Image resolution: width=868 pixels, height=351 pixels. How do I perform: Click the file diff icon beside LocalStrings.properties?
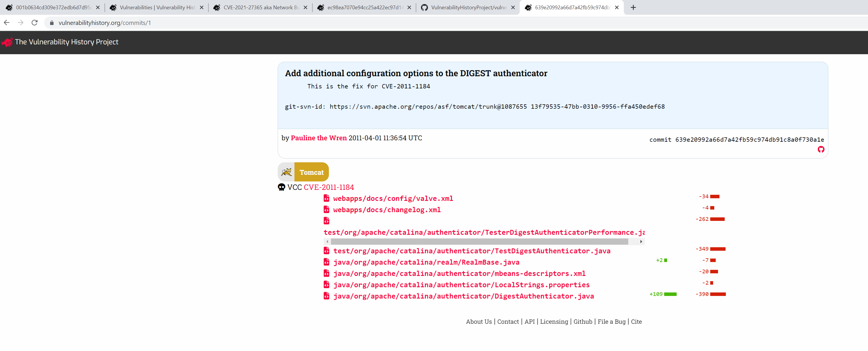pos(326,285)
